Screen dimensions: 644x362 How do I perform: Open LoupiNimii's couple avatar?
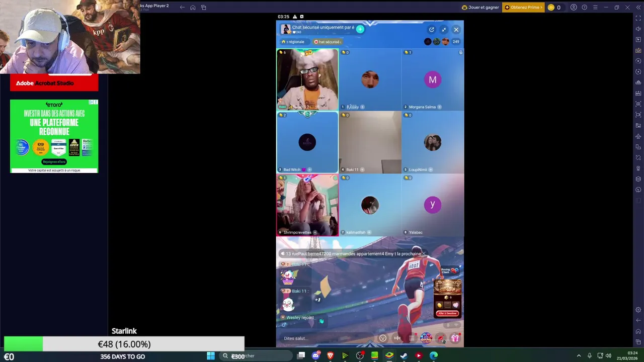point(433,142)
